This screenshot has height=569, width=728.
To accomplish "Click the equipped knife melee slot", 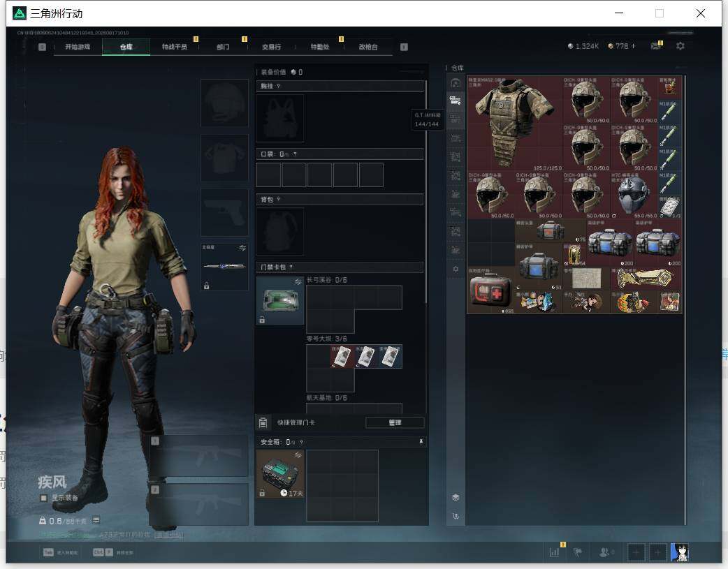I will pyautogui.click(x=224, y=267).
